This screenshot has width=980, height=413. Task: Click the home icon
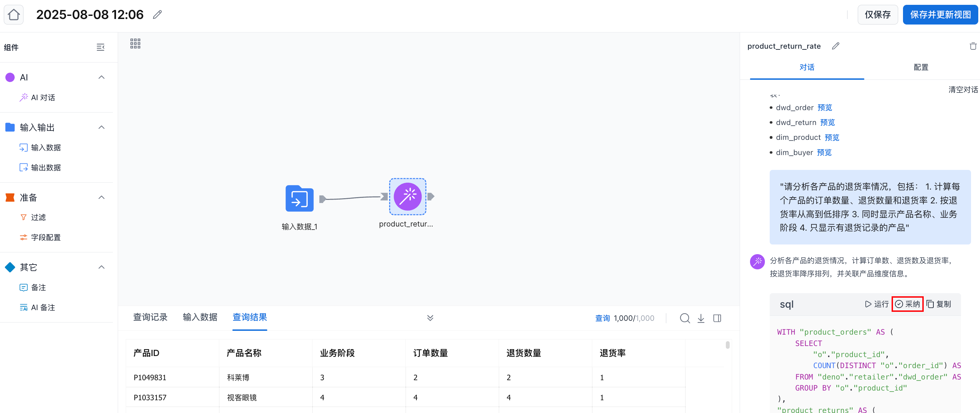(14, 15)
